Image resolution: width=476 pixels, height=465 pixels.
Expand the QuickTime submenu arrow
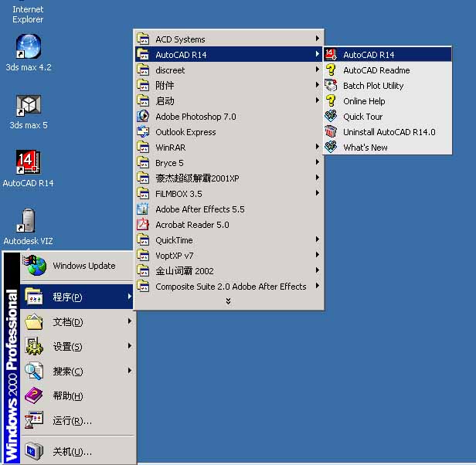(x=318, y=239)
